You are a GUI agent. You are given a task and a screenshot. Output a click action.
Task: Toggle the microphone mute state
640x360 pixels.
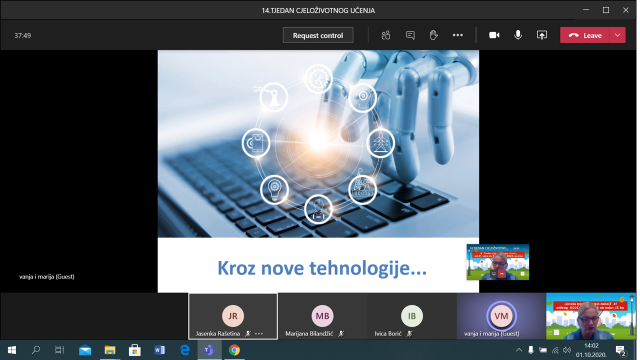point(518,36)
